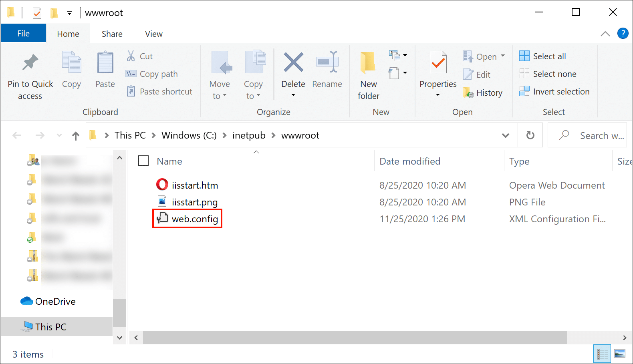Click the History icon in Open group
Viewport: 633px width, 364px height.
468,93
